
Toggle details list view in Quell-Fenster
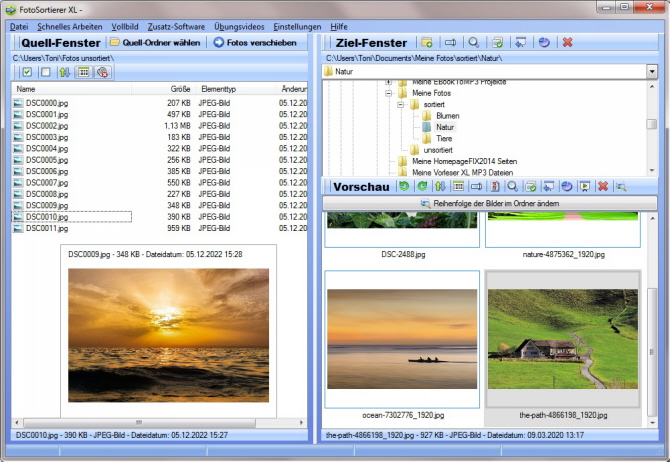tap(84, 72)
